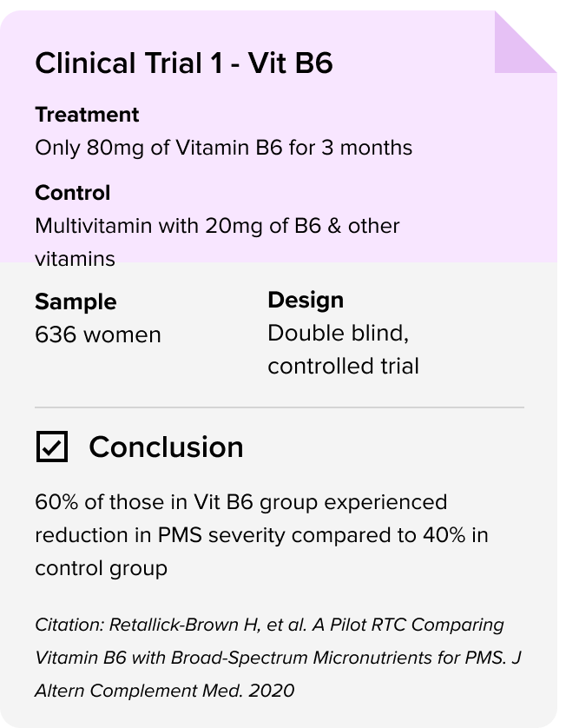
Task: Click the 60% of those in Vit B6 sentence
Action: point(241,502)
